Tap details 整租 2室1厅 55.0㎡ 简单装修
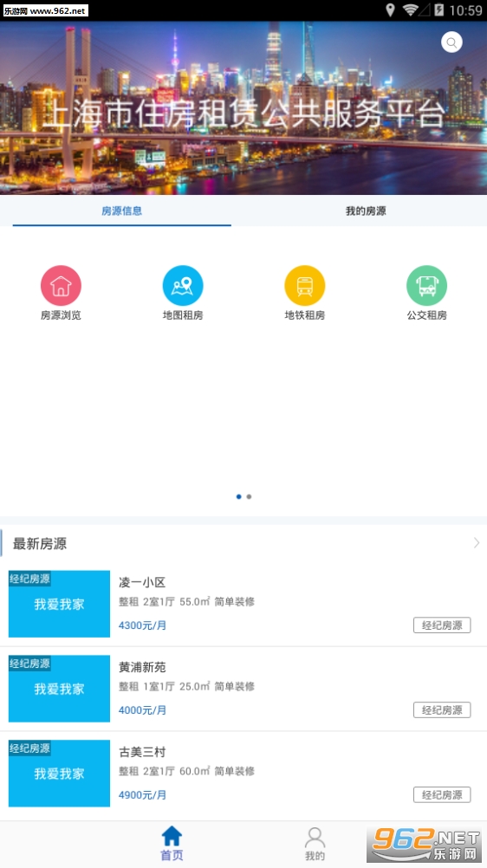Screen dimensions: 487x868 point(186,602)
